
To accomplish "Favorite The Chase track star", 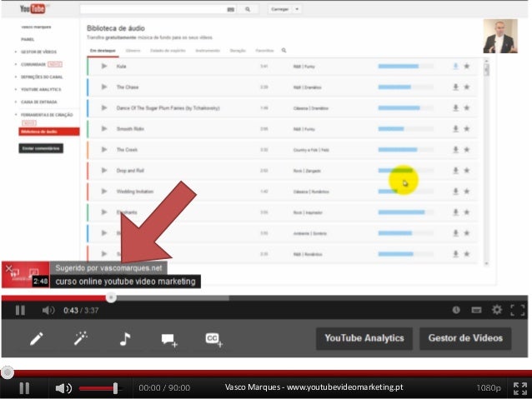I will (x=467, y=87).
